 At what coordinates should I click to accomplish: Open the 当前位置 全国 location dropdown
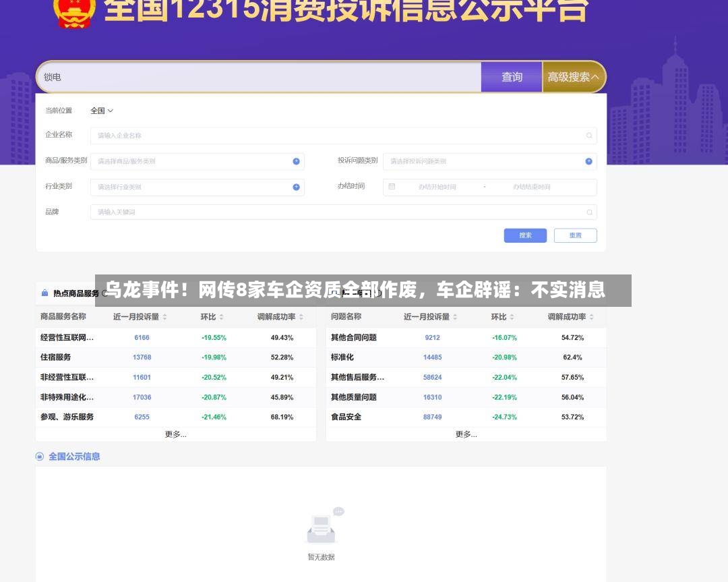tap(102, 111)
